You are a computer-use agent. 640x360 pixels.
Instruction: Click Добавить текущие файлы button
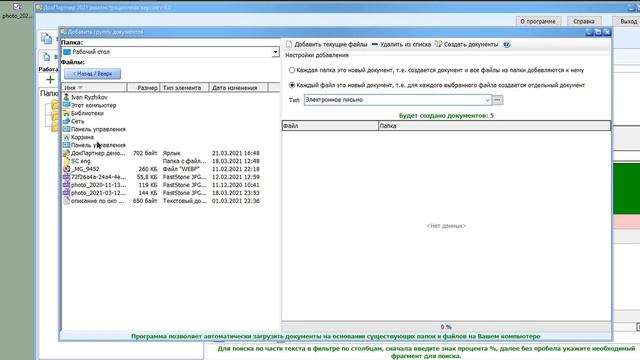tap(327, 44)
